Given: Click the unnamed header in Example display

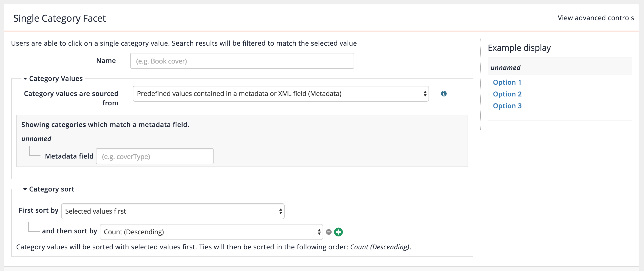Looking at the screenshot, I should [x=505, y=68].
